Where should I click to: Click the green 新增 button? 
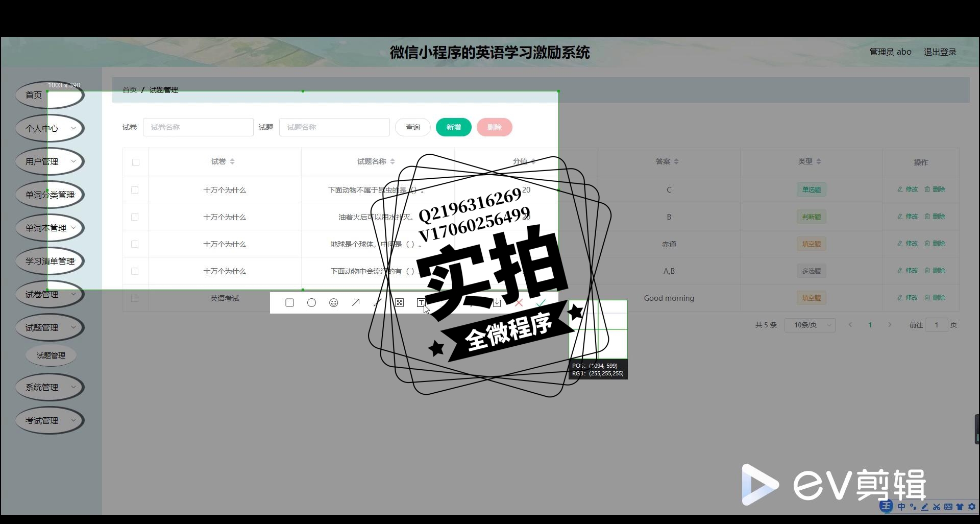click(454, 127)
